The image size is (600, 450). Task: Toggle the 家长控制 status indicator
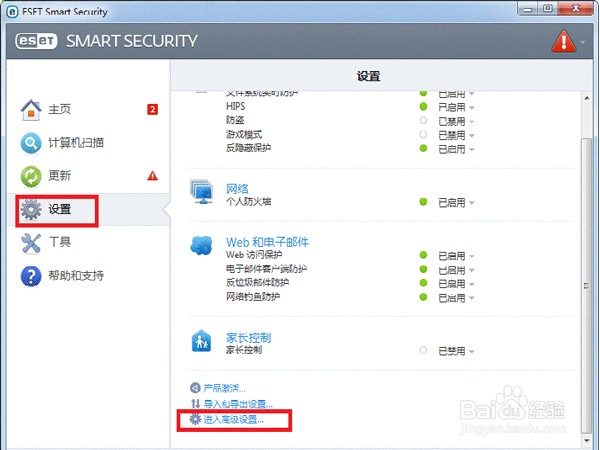pyautogui.click(x=424, y=351)
